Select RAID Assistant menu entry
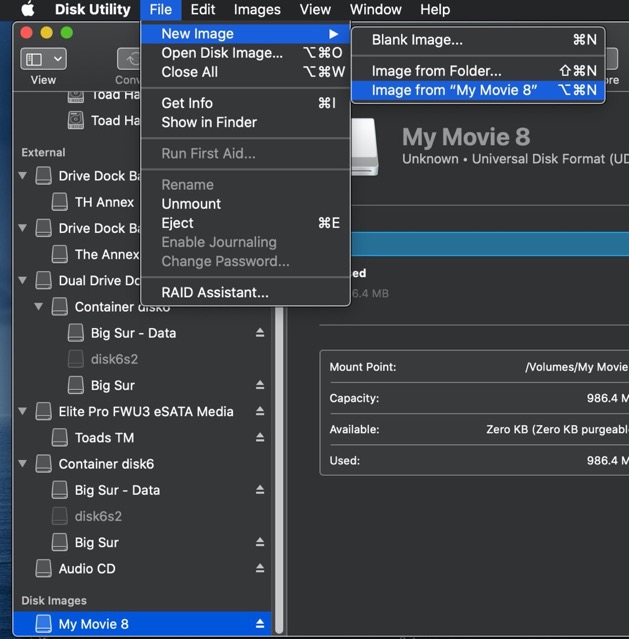Screen dimensions: 629x639 [214, 293]
